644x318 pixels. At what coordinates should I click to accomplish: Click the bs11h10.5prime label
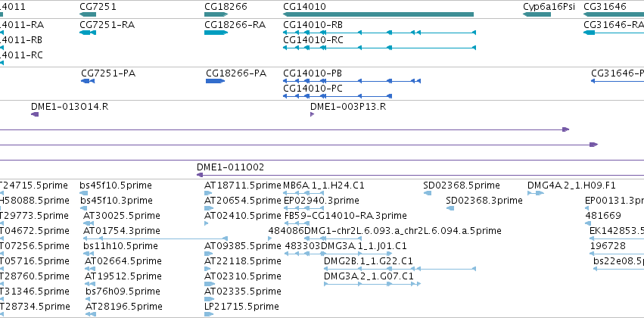120,246
